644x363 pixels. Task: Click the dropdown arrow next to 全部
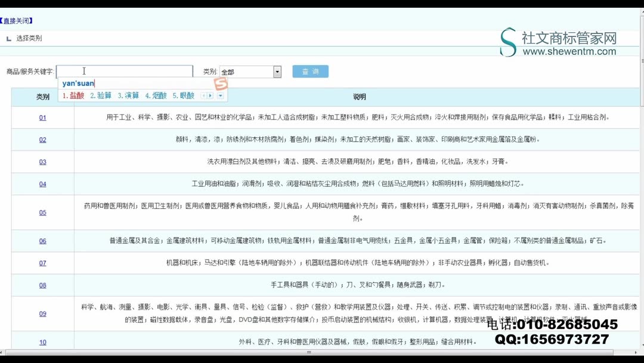click(277, 70)
